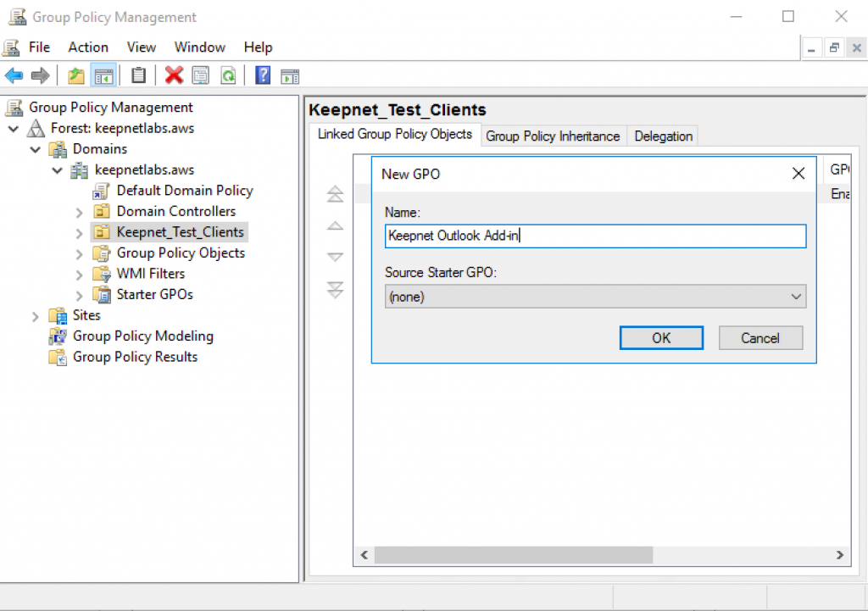Move link to bottom double-down arrow
This screenshot has width=868, height=611.
pyautogui.click(x=335, y=289)
